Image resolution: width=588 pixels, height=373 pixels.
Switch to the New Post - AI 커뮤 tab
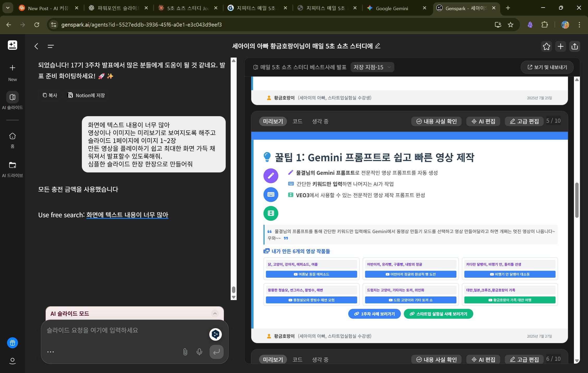[49, 8]
